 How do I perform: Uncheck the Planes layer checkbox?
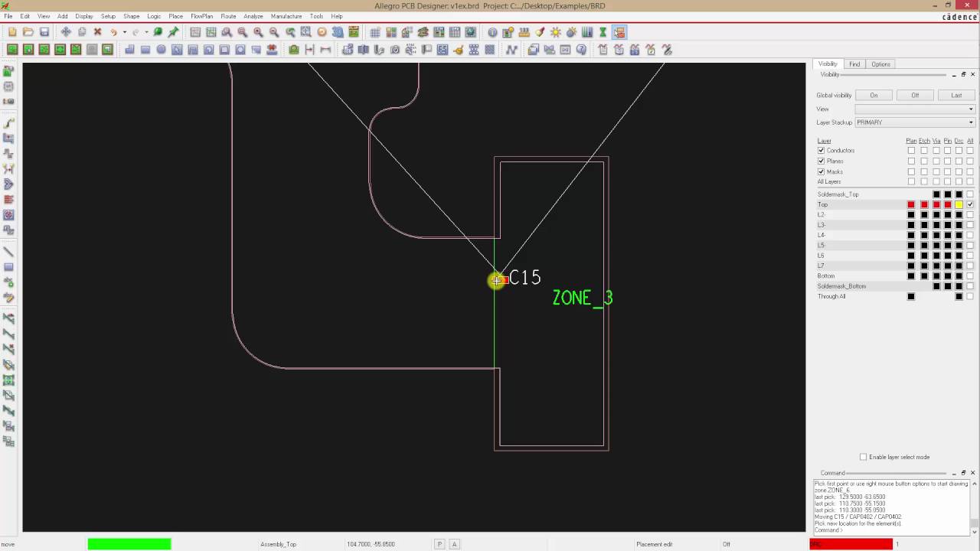coord(822,161)
